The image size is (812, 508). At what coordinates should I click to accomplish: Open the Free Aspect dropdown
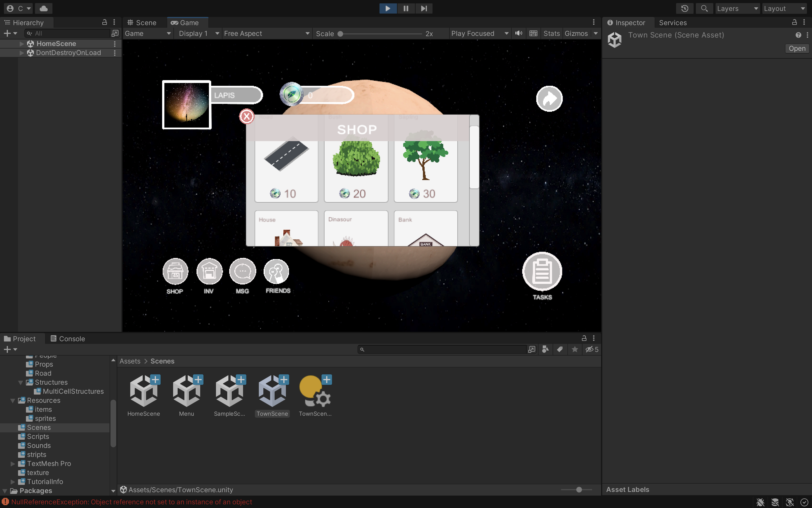(266, 33)
